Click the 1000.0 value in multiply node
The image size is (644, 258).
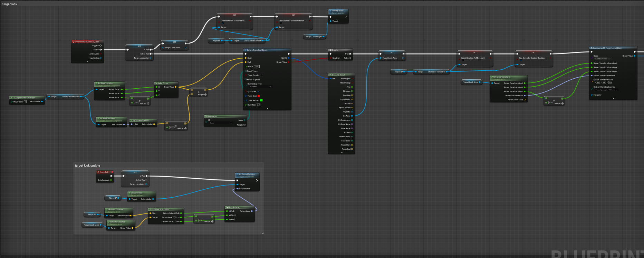tap(172, 127)
